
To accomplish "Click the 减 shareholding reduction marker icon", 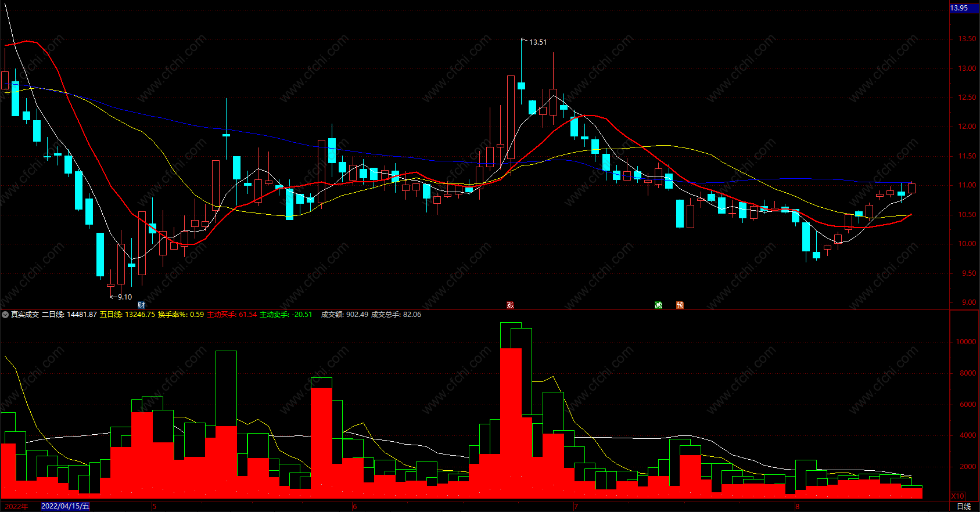I will tap(658, 305).
